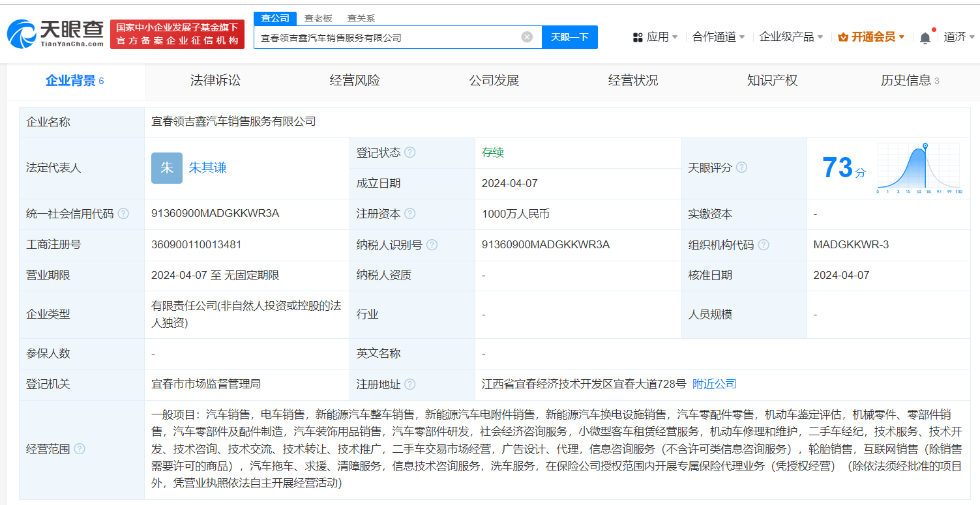Screen dimensions: 980x505
Task: Open the notification bell
Action: click(925, 38)
